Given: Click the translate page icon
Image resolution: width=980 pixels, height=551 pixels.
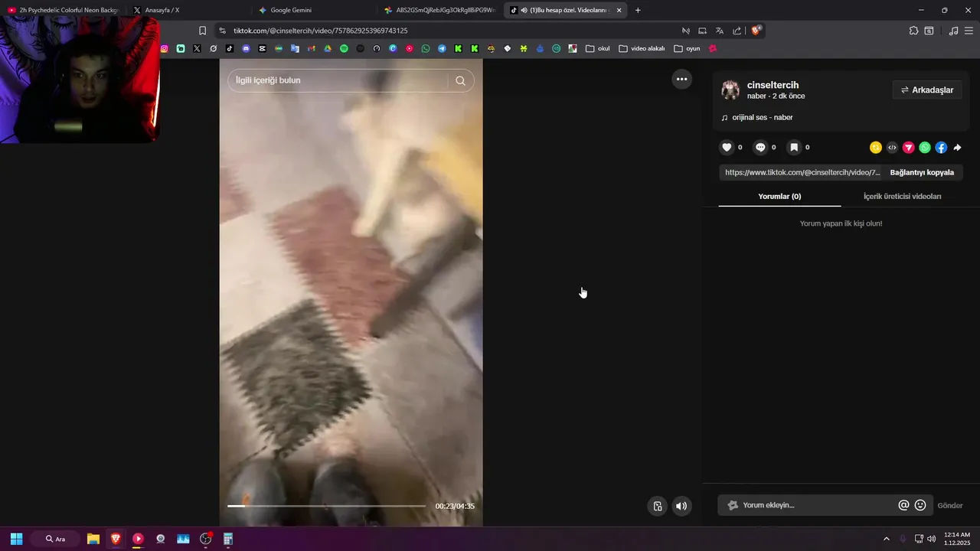Looking at the screenshot, I should click(720, 31).
